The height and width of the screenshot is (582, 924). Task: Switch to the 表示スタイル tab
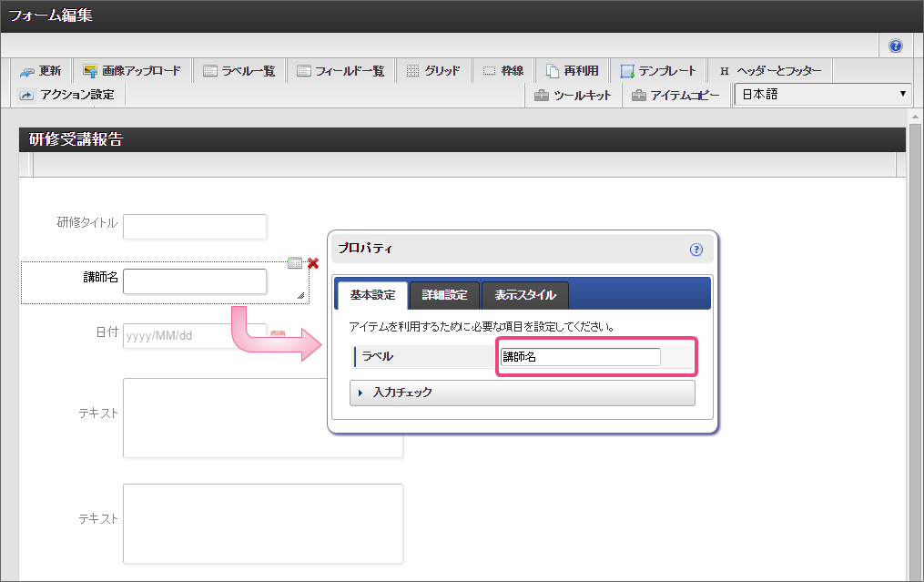525,295
